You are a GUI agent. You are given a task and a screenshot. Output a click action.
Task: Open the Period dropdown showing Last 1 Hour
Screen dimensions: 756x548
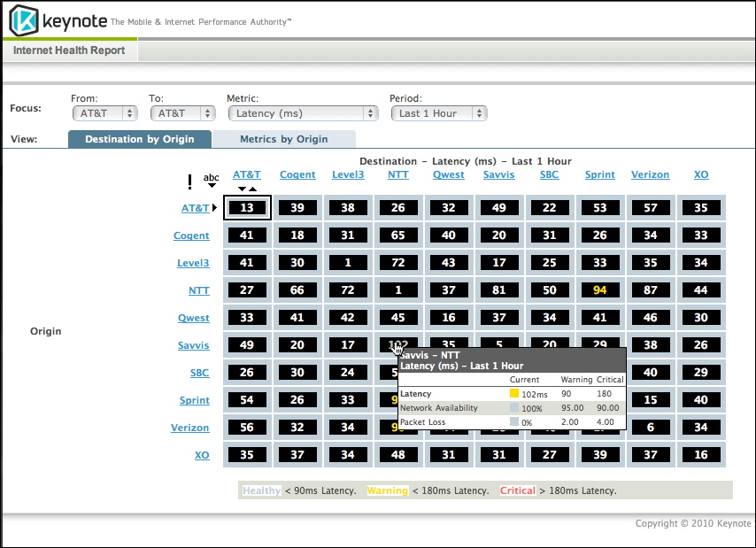click(439, 113)
